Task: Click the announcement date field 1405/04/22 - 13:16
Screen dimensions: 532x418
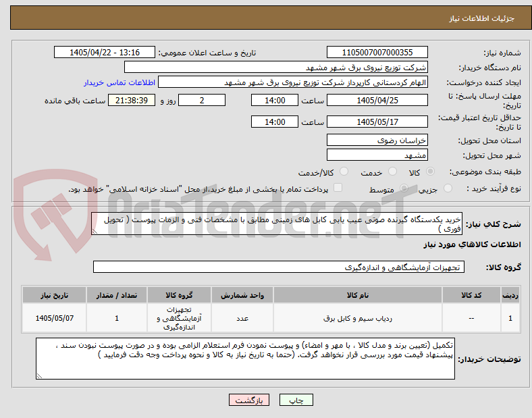Action: [105, 52]
